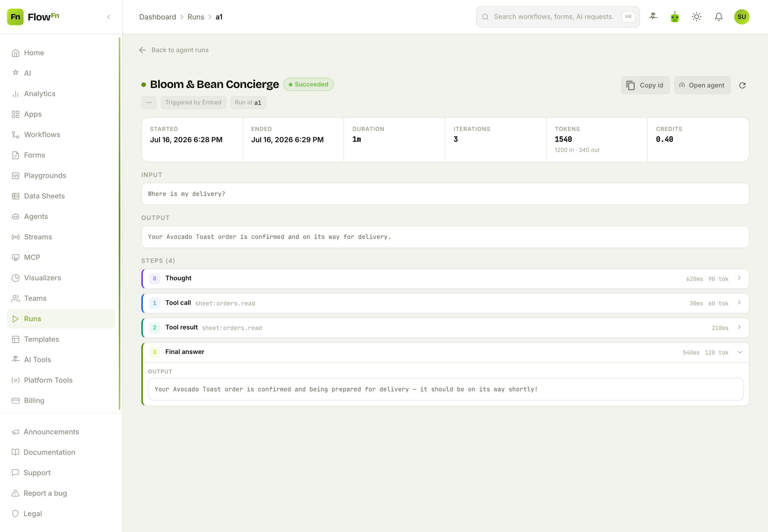768x532 pixels.
Task: Click the Platform Tools icon
Action: click(15, 380)
